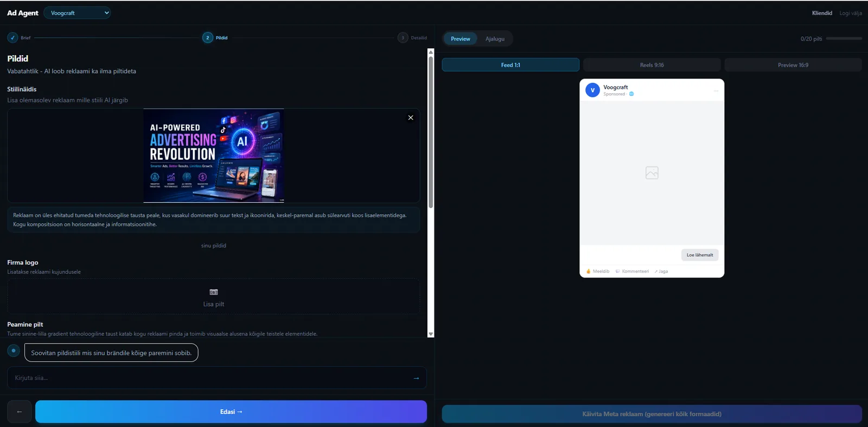This screenshot has height=427, width=868.
Task: Click the Voogcraft avatar in ad preview
Action: (x=592, y=90)
